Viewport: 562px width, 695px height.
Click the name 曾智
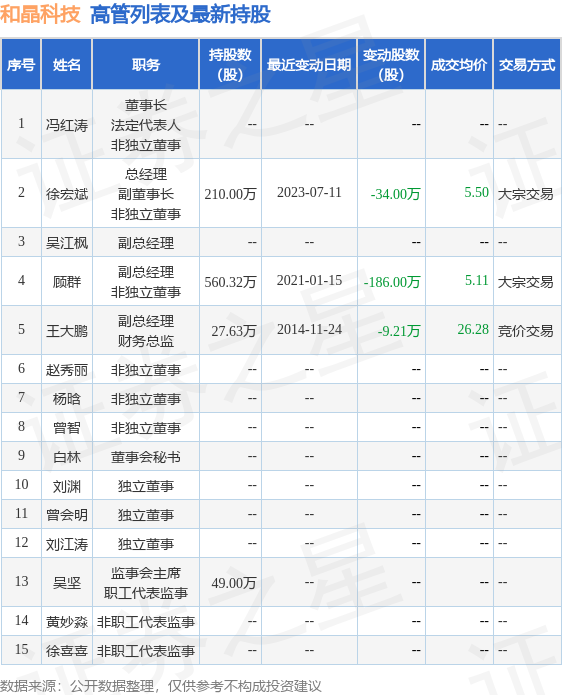67,428
